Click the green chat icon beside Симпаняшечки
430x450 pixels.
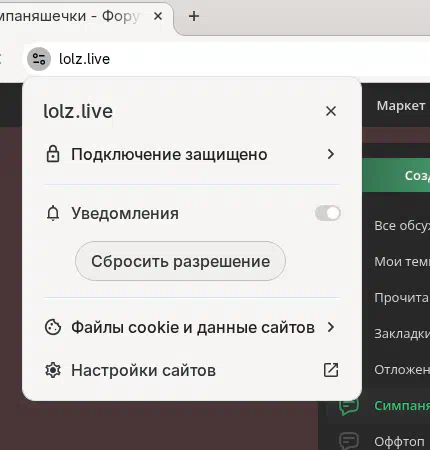349,406
